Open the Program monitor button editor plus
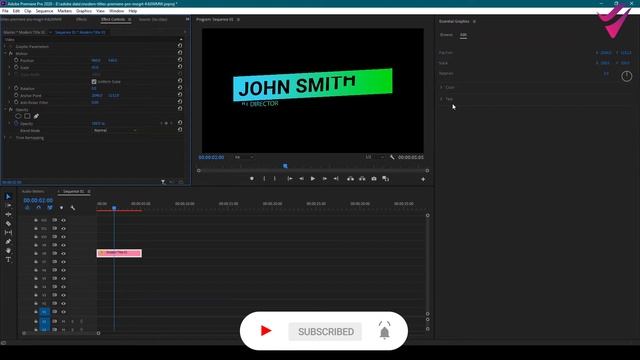This screenshot has height=360, width=640. point(423,179)
